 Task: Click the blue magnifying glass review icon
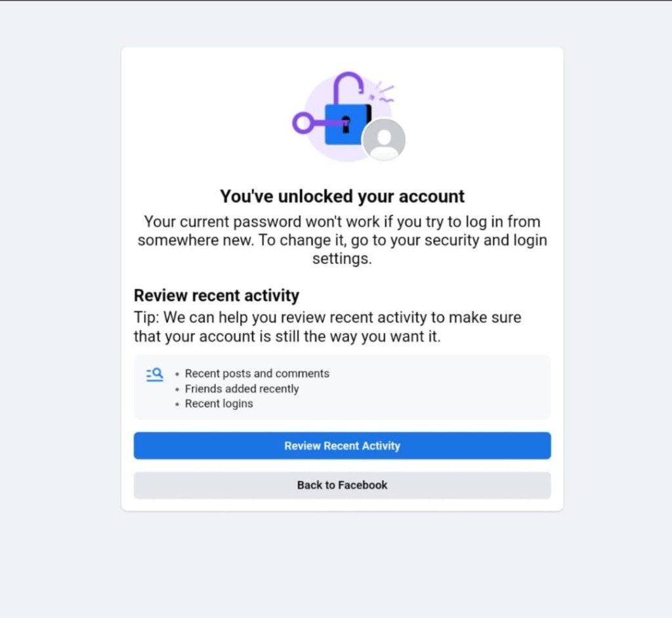pyautogui.click(x=154, y=374)
